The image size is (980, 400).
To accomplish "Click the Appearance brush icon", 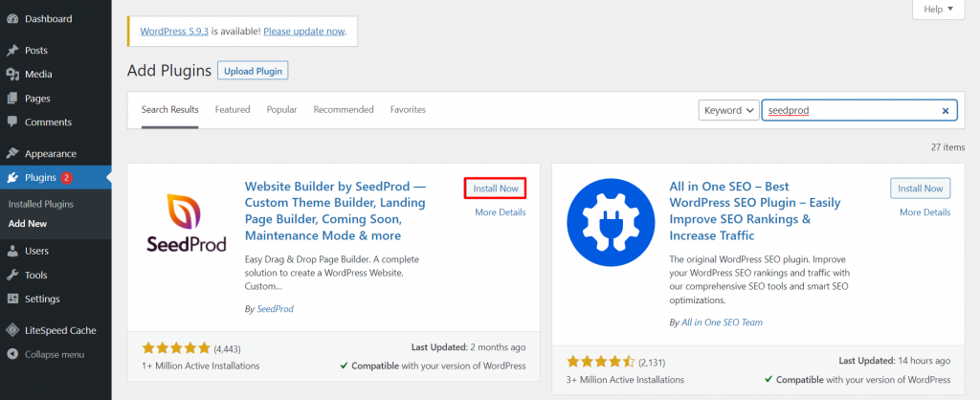I will (11, 153).
